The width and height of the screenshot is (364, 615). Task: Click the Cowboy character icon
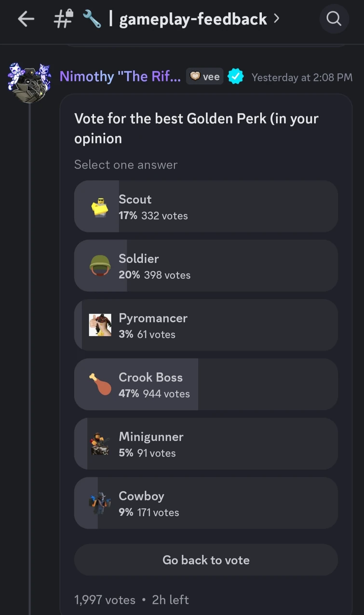point(100,503)
